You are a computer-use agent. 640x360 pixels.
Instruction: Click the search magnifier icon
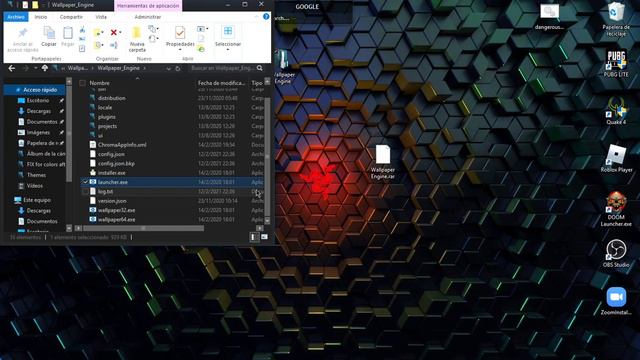[x=260, y=68]
